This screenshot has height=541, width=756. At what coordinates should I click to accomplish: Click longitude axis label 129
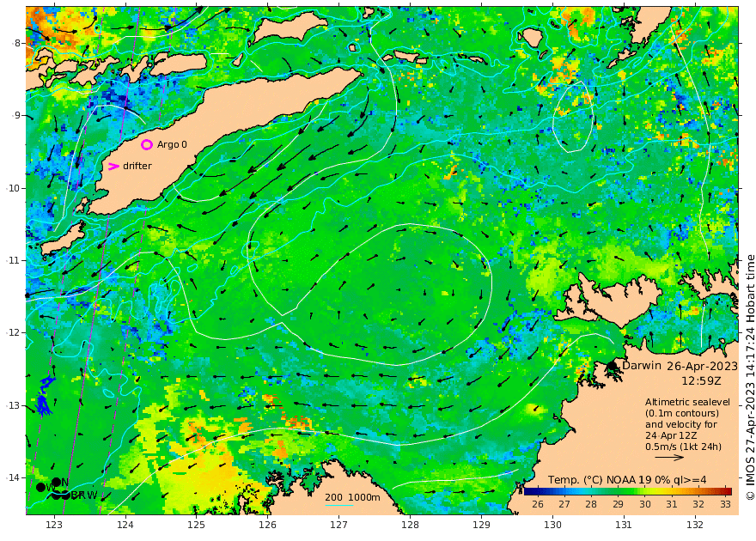[482, 525]
